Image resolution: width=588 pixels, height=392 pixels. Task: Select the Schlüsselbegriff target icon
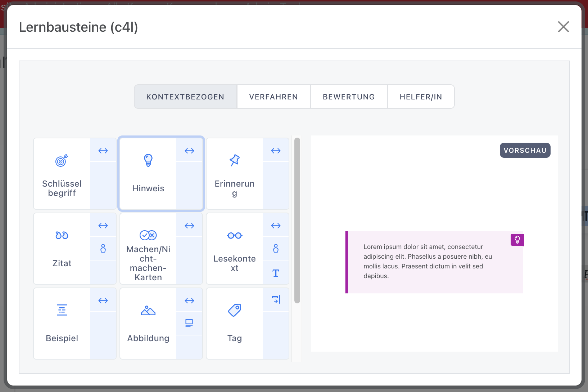tap(62, 161)
